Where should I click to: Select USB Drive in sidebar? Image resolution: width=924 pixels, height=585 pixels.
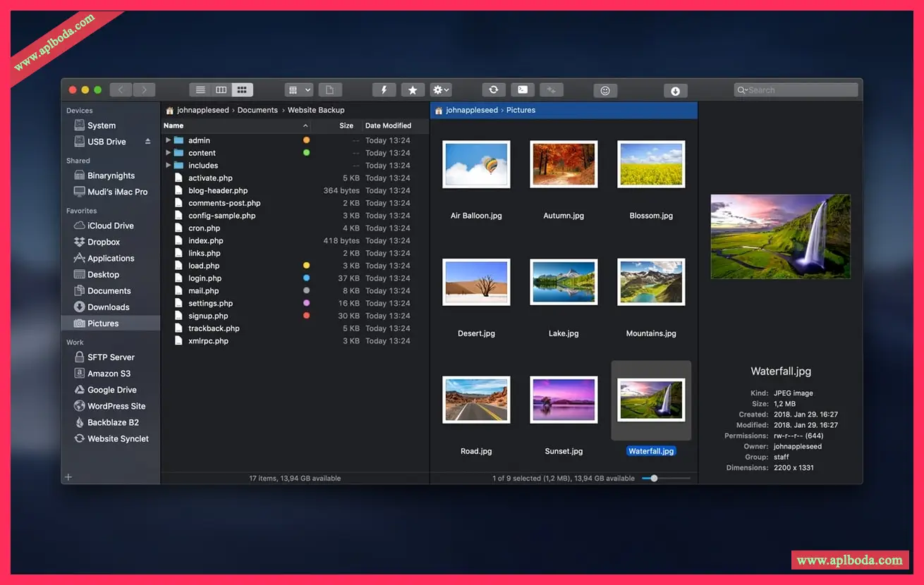pyautogui.click(x=106, y=142)
